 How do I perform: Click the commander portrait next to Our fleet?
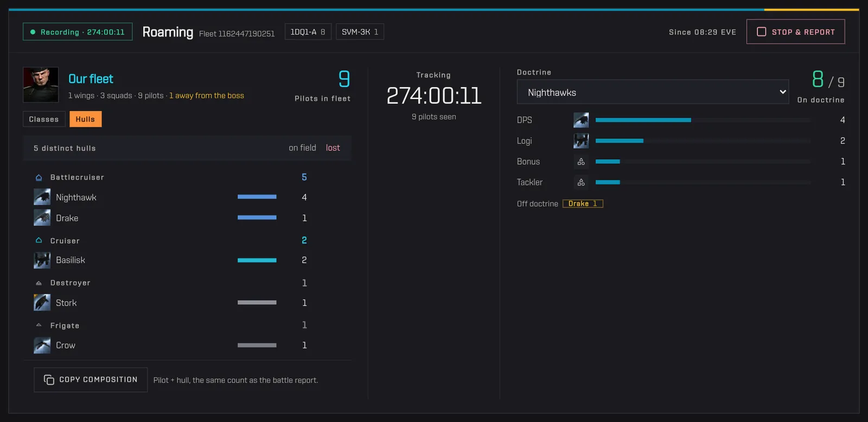41,85
